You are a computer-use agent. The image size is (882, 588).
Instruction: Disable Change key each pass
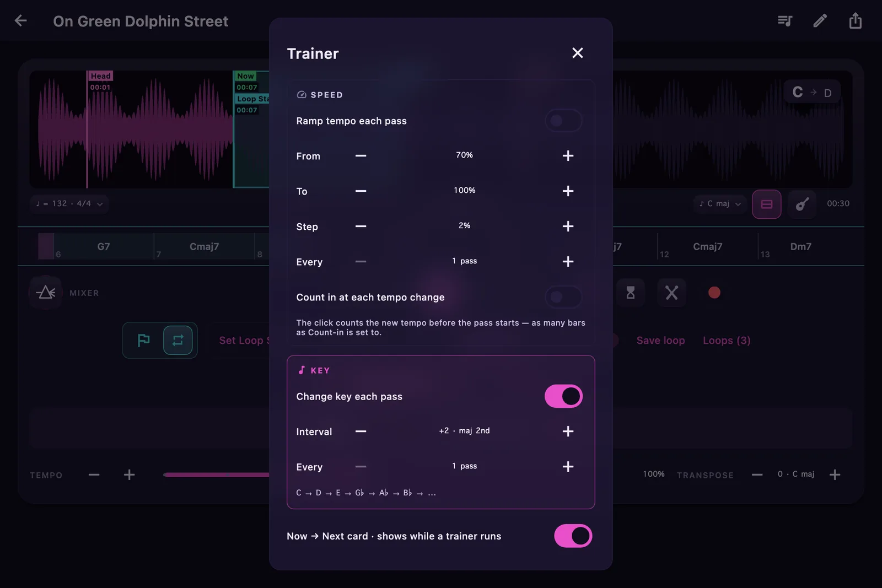(563, 396)
